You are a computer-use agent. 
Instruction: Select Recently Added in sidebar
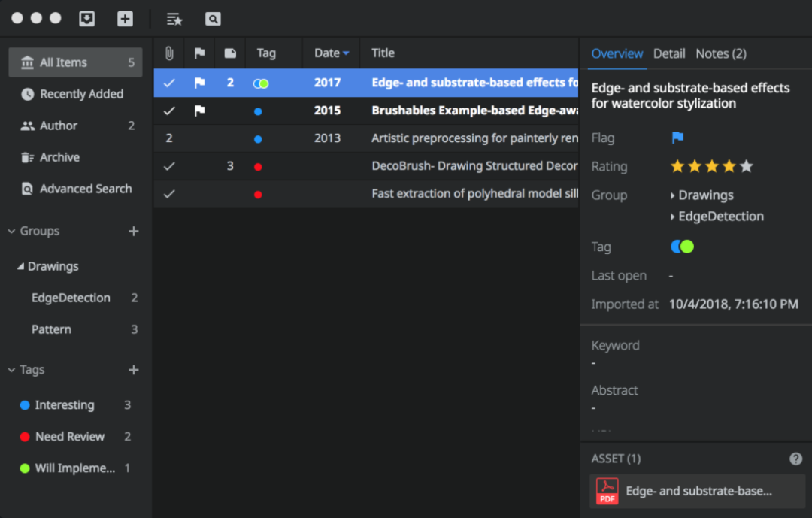81,94
